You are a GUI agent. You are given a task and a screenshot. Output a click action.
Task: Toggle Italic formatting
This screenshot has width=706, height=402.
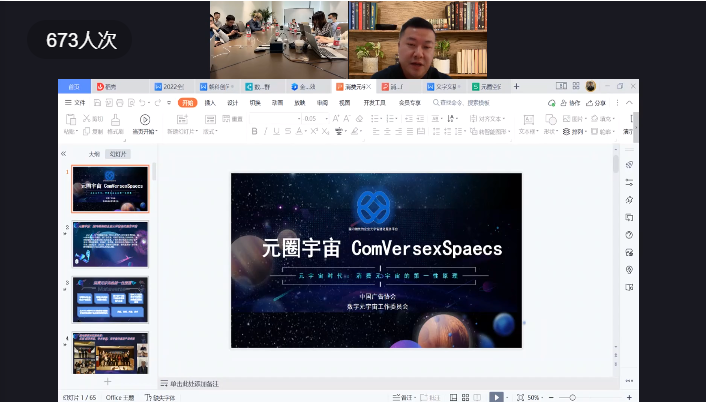pos(266,131)
